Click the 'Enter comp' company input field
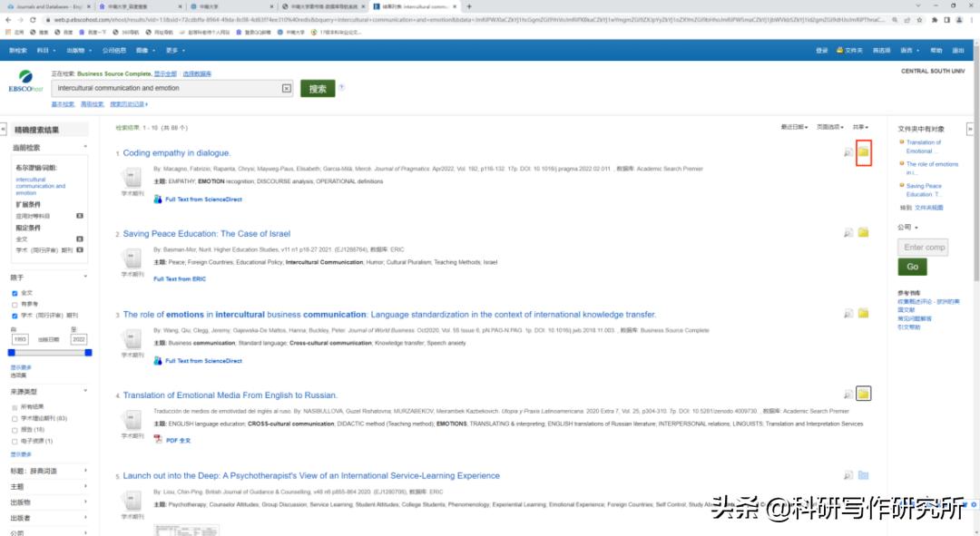Viewport: 980px width, 536px height. [923, 248]
